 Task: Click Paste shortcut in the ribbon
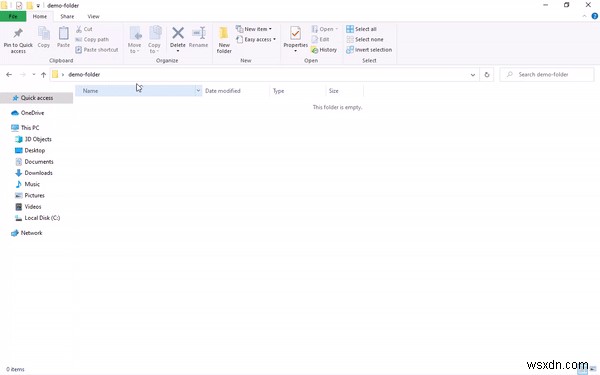click(97, 50)
